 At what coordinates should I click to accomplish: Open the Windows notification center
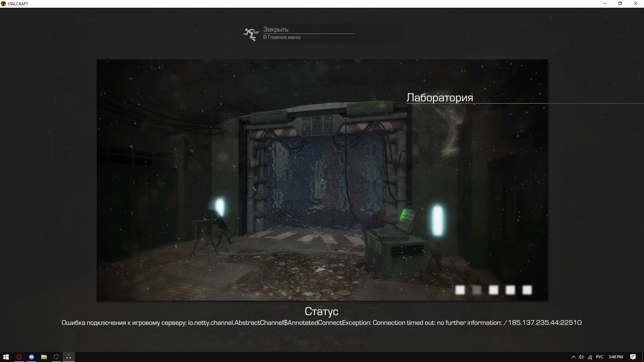pos(633,357)
